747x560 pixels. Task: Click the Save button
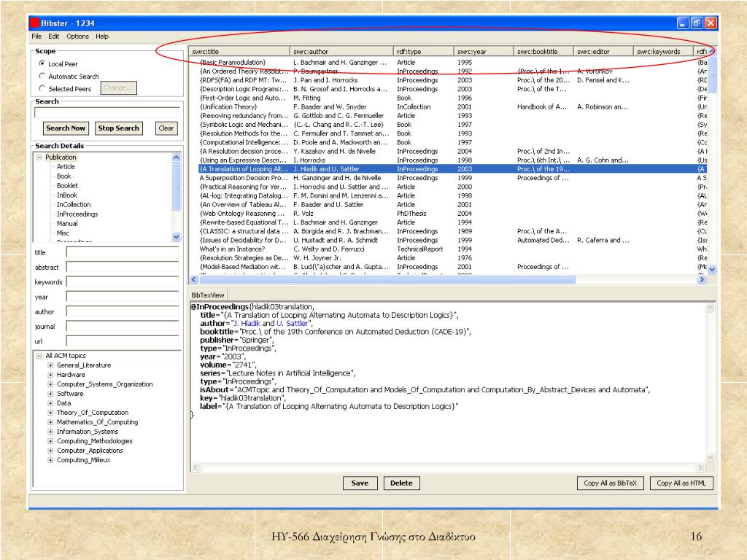(360, 483)
